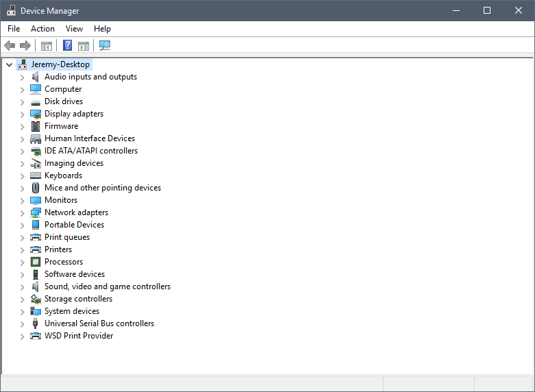Click the System devices icon

pos(36,311)
